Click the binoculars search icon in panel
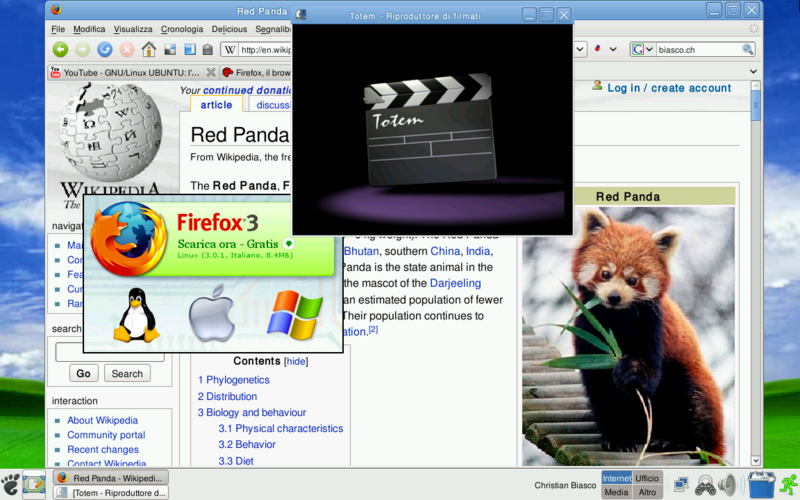The height and width of the screenshot is (500, 800). [x=705, y=485]
